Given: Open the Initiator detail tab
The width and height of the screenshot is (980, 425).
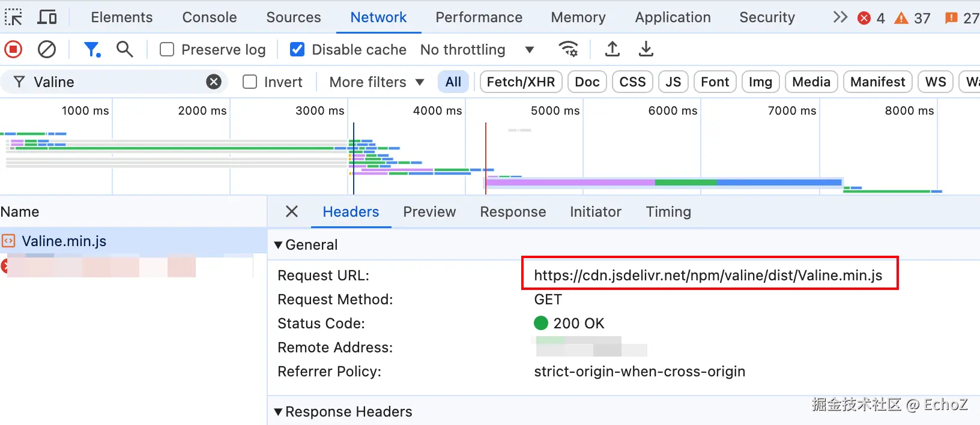Looking at the screenshot, I should pyautogui.click(x=595, y=211).
